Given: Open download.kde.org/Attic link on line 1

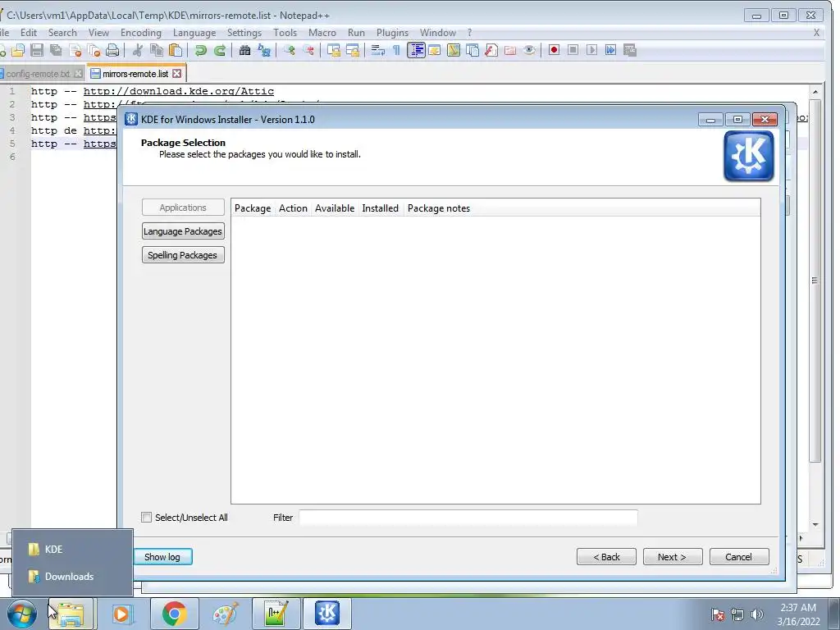Looking at the screenshot, I should (178, 92).
